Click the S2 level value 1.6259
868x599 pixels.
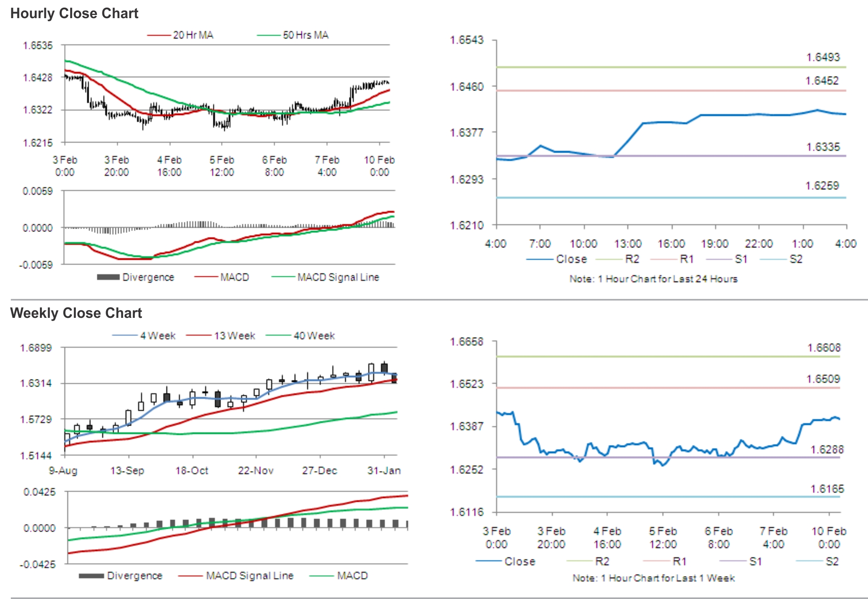coord(822,186)
